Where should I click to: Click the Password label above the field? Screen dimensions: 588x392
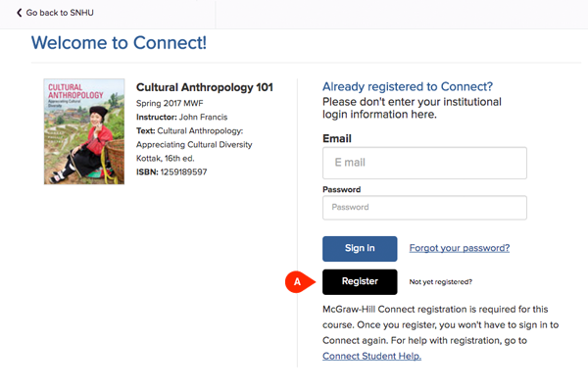tap(341, 189)
